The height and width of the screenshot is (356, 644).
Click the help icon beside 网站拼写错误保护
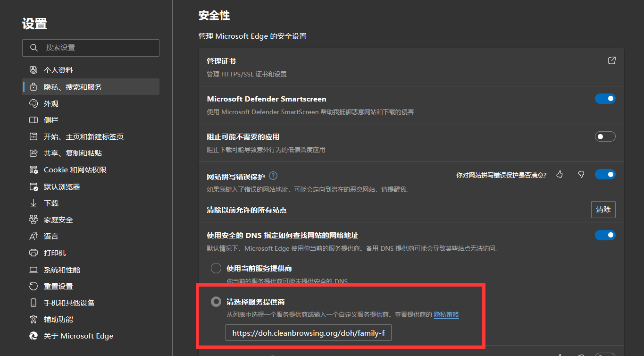[273, 175]
